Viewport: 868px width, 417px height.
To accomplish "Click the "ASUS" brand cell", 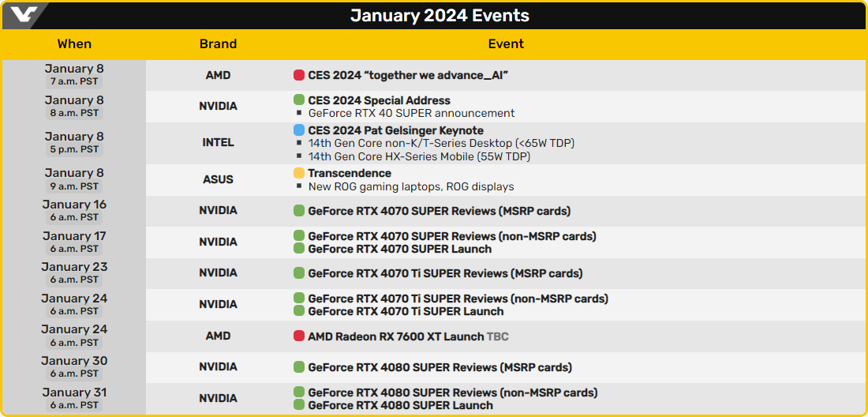I will (x=218, y=180).
